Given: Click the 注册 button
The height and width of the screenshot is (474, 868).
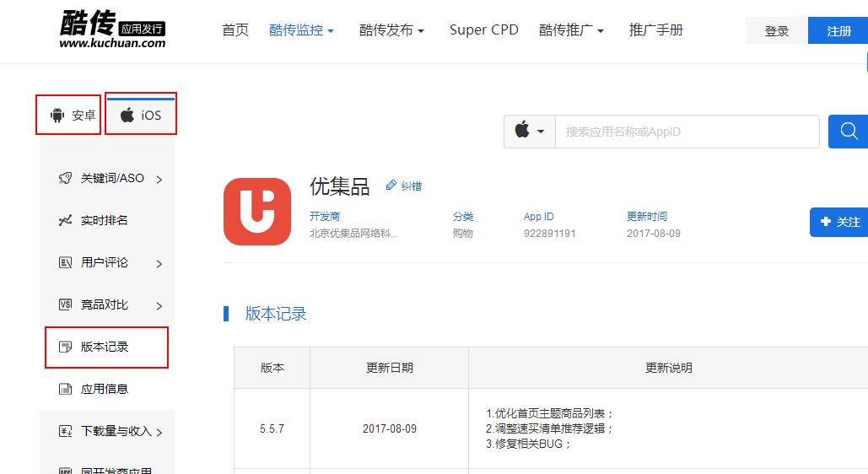Looking at the screenshot, I should [x=838, y=30].
